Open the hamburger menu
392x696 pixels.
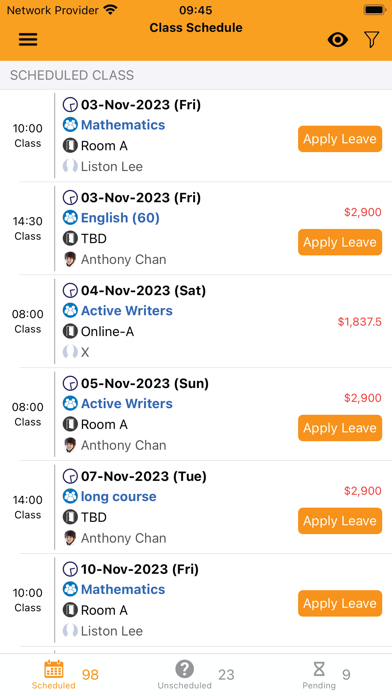point(28,40)
